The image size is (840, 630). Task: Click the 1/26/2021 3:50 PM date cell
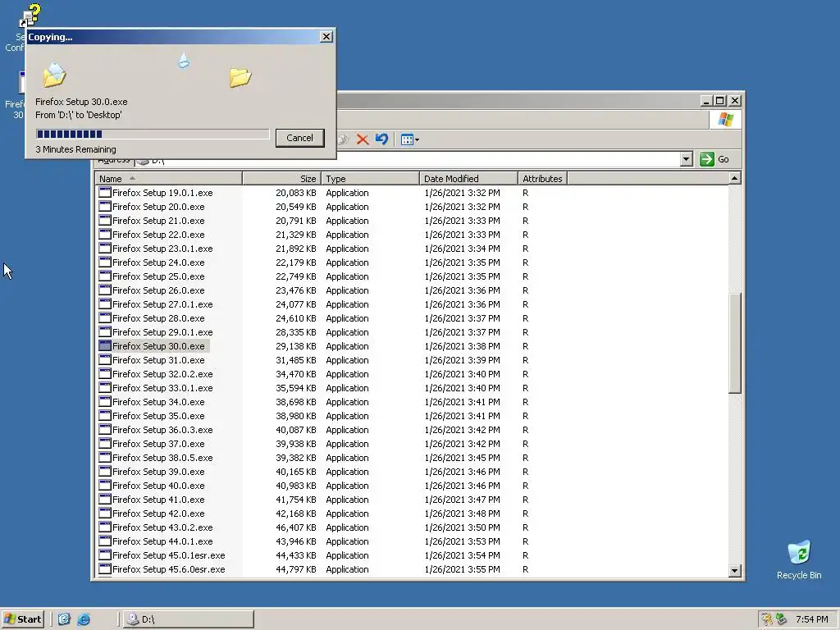(x=462, y=527)
